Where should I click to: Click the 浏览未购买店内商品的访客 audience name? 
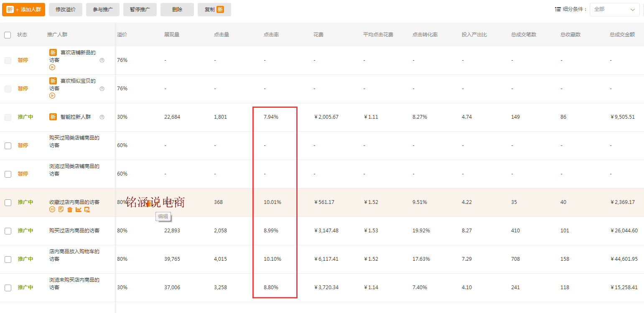click(74, 284)
